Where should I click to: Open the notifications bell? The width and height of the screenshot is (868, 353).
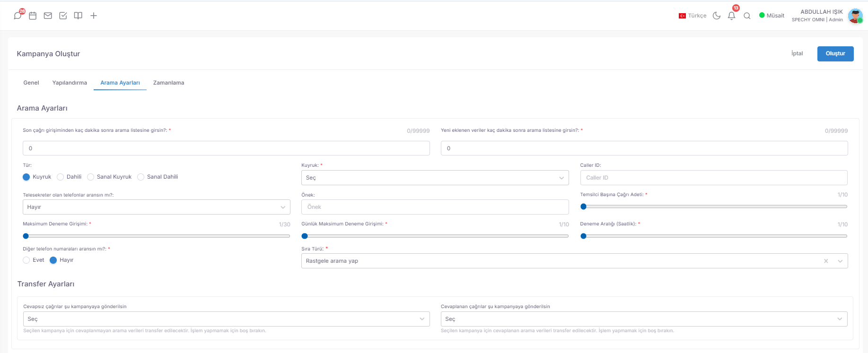731,16
